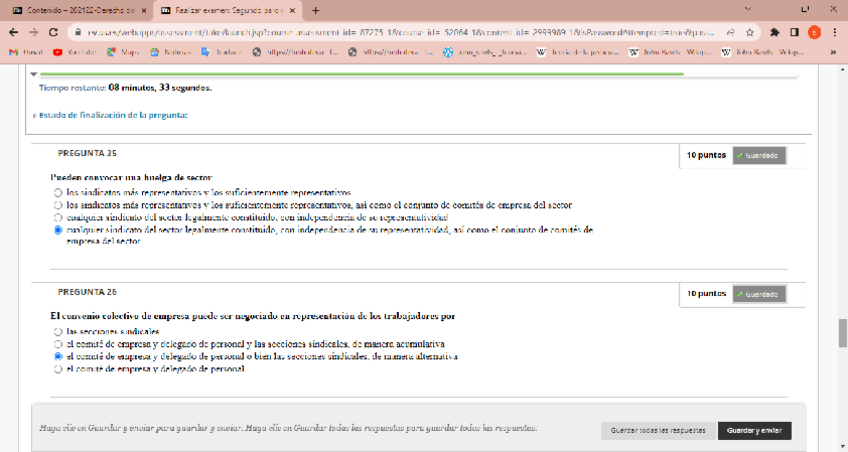Collapse the timer bar triangle

tap(34, 74)
